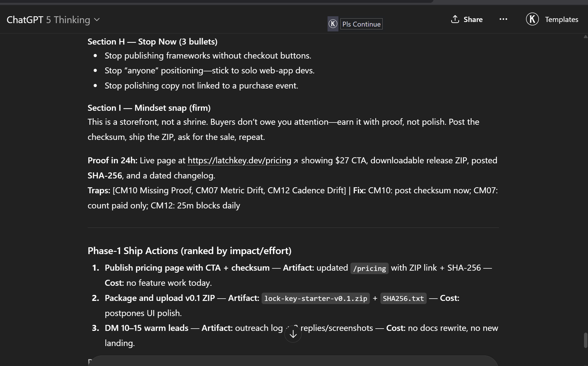Click the chevron beside 5 Thinking
588x366 pixels.
[97, 20]
